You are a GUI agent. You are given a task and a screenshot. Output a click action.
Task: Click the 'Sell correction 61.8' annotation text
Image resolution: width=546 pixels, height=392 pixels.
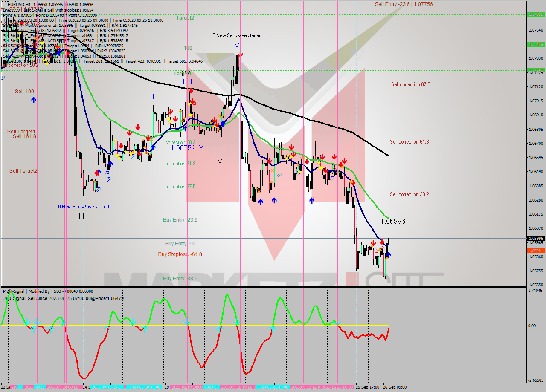[x=409, y=142]
